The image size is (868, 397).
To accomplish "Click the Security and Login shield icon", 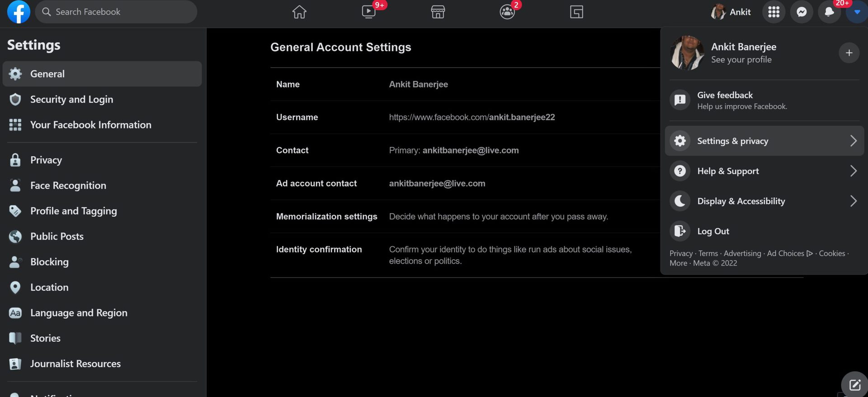I will point(15,99).
